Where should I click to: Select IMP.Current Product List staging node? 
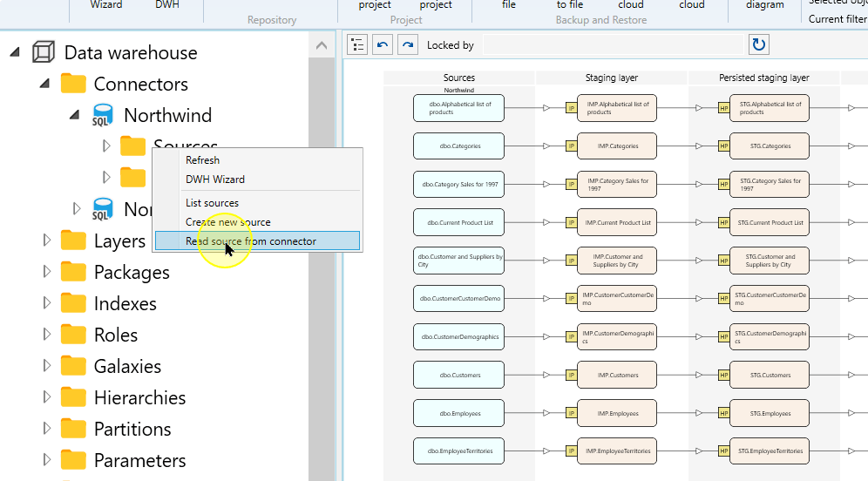pyautogui.click(x=617, y=222)
